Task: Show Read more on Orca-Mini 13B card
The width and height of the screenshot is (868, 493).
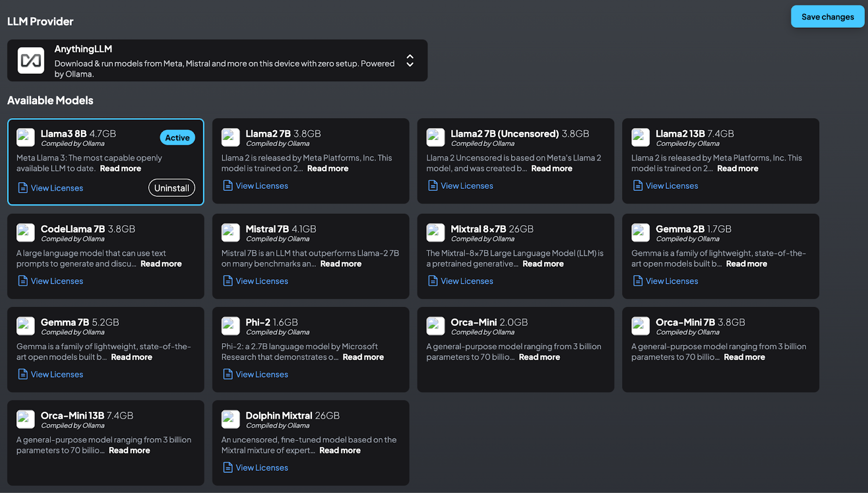Action: (129, 451)
